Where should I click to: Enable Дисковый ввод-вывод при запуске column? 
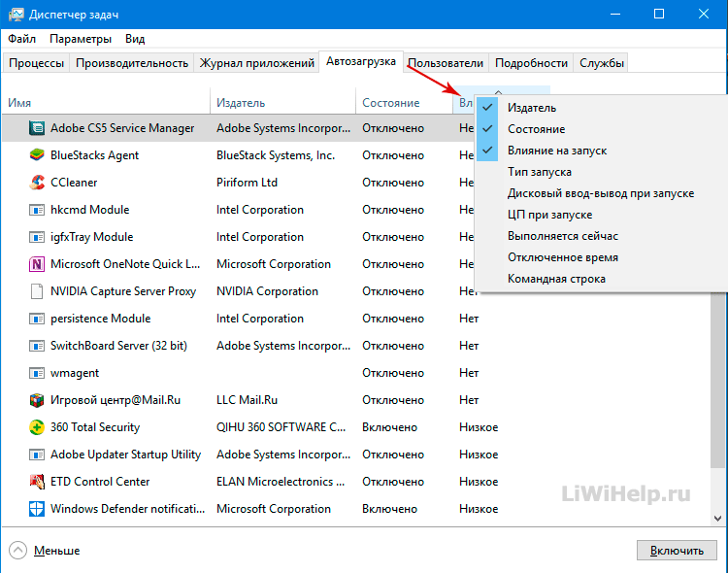[x=600, y=193]
